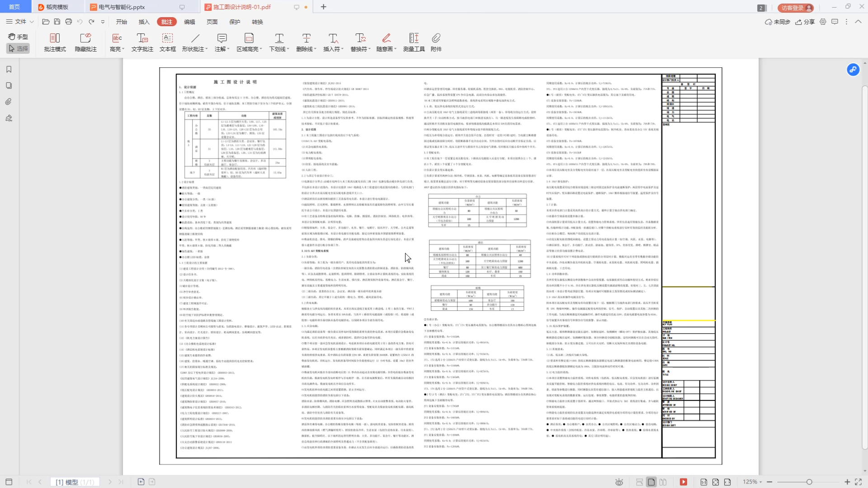The width and height of the screenshot is (868, 488).
Task: Enable continuous scroll page layout
Action: pyautogui.click(x=639, y=482)
